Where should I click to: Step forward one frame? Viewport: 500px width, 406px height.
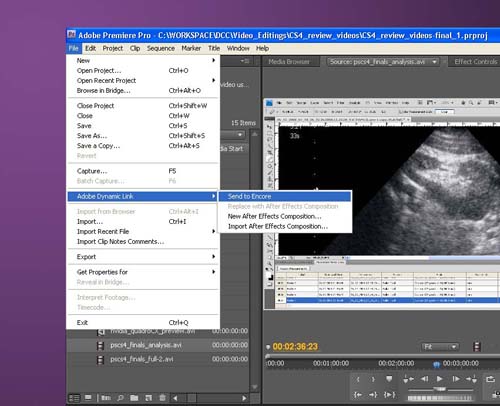click(x=456, y=379)
